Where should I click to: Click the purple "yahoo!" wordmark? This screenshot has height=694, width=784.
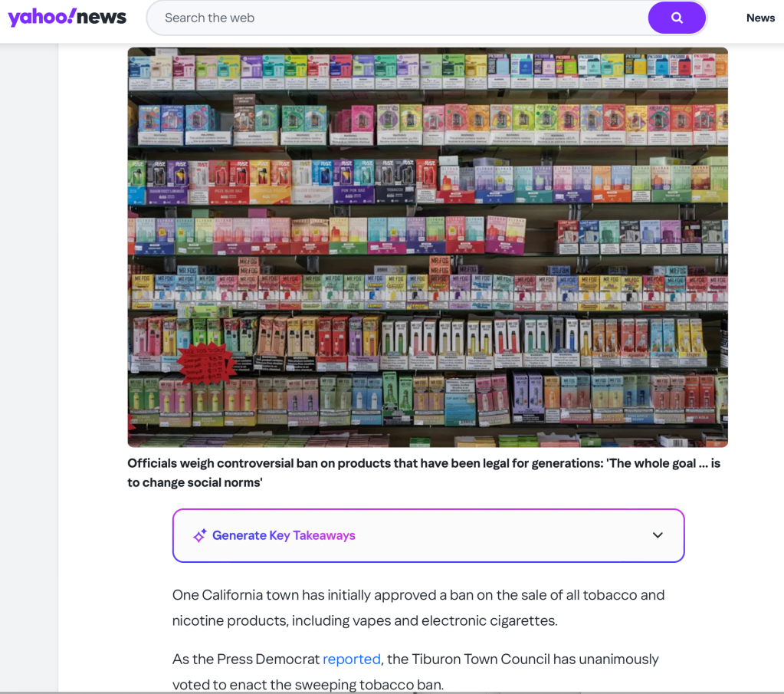click(42, 18)
